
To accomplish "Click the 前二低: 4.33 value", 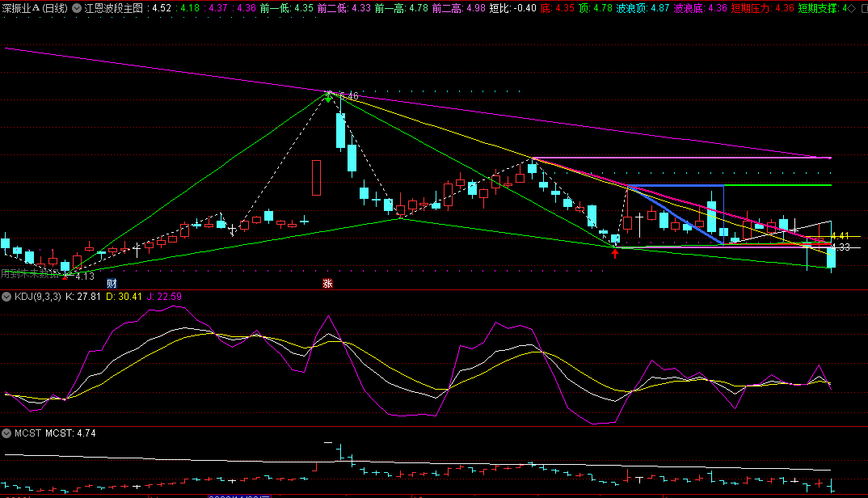I will pos(344,8).
